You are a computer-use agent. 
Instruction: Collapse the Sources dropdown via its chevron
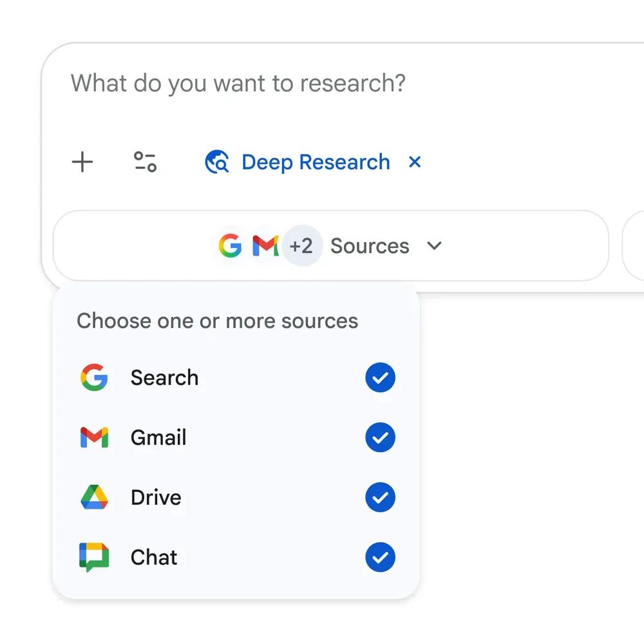pos(433,245)
